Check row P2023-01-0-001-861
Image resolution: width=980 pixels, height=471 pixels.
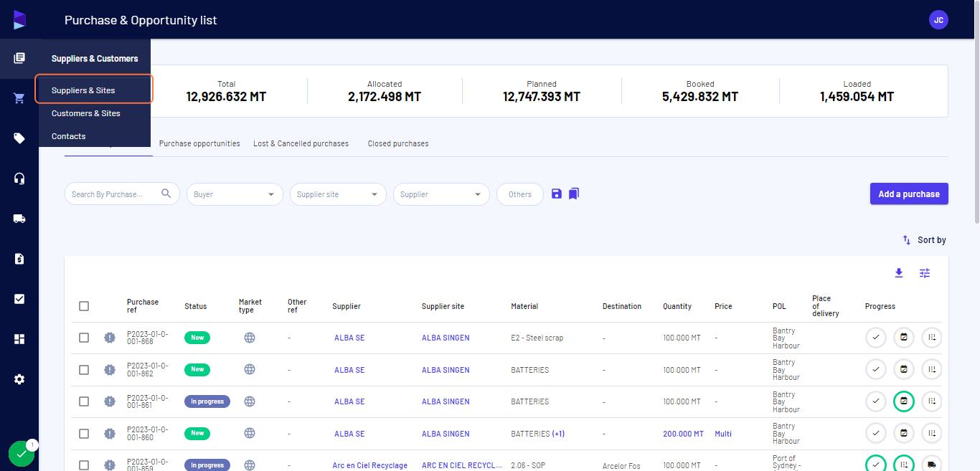click(84, 401)
